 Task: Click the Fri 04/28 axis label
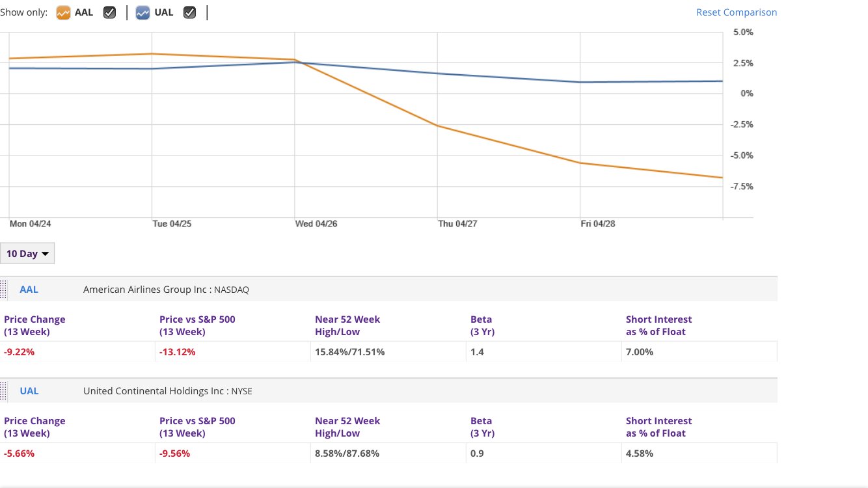pos(598,223)
